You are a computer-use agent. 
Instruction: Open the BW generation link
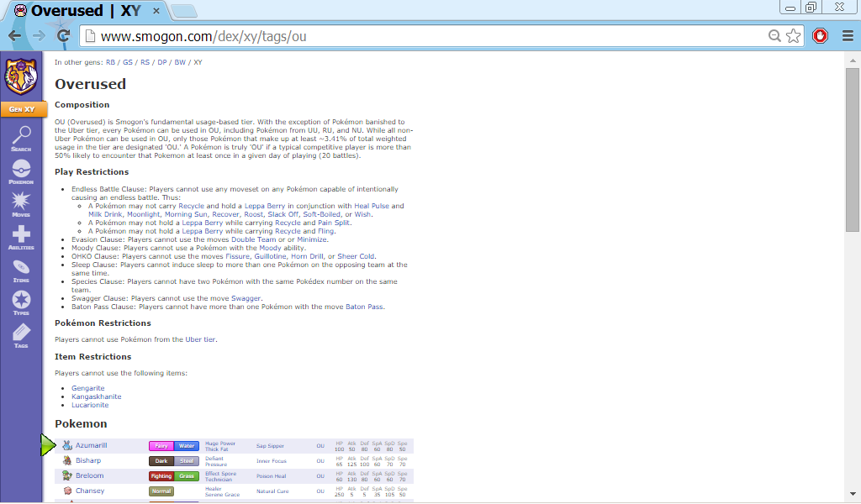tap(180, 62)
